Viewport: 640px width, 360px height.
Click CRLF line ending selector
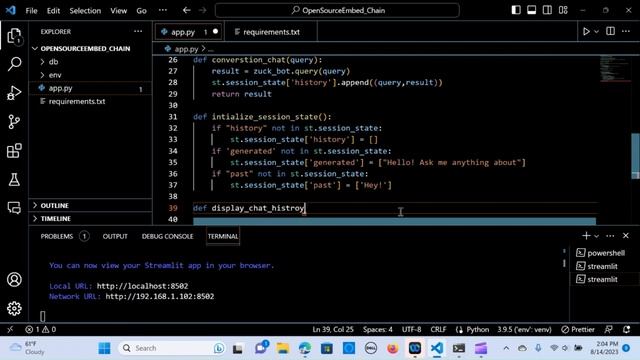(x=438, y=329)
